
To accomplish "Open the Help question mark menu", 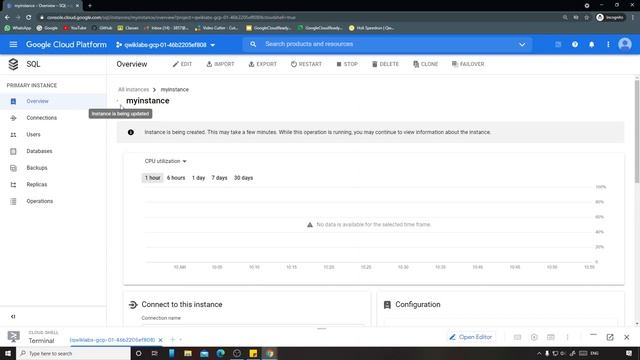I will (575, 44).
